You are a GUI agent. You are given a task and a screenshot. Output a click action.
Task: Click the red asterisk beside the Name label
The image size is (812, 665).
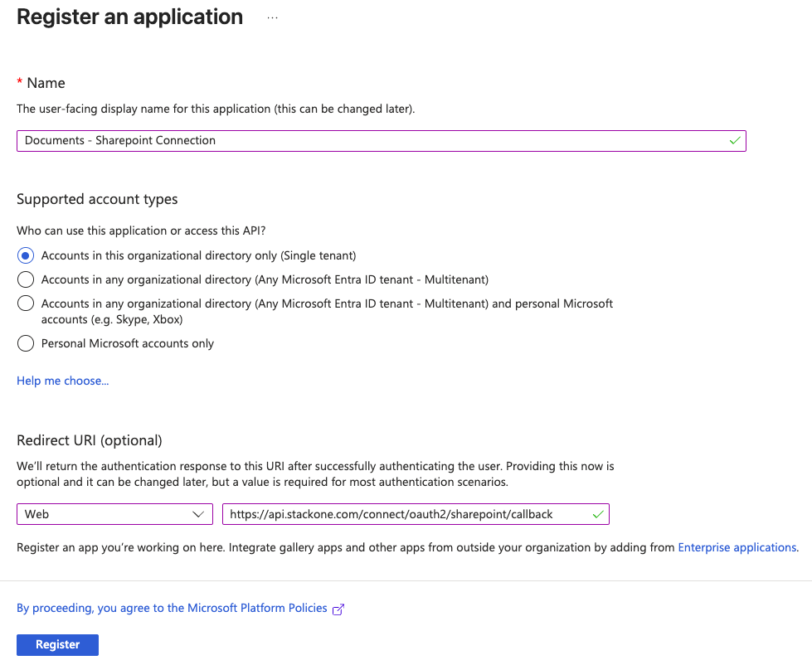(18, 82)
